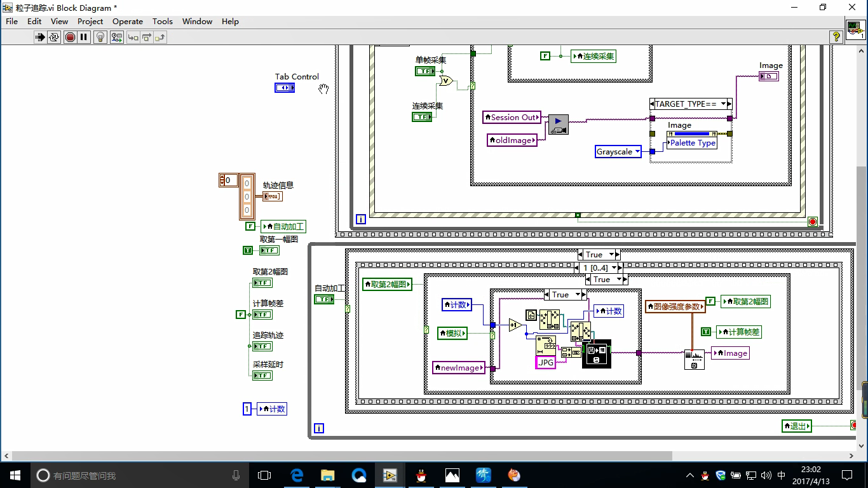
Task: Click the red Abort Execution button
Action: (69, 36)
